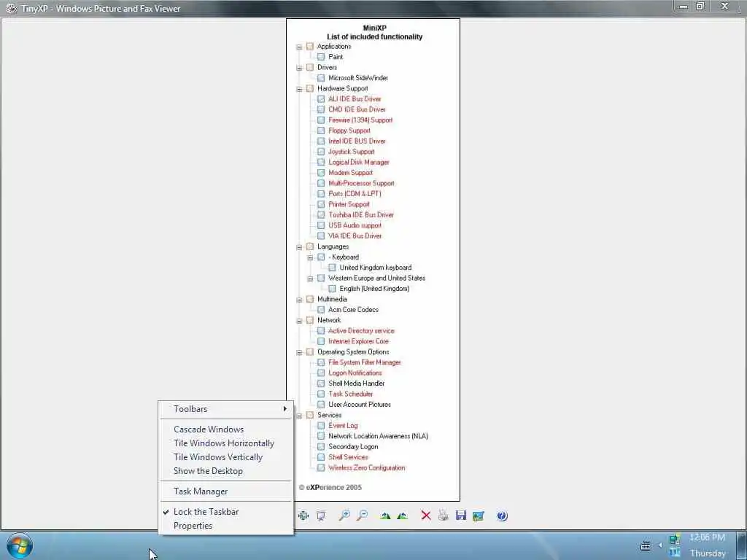Click the Toshiba IDE Bus Driver item

pos(361,215)
